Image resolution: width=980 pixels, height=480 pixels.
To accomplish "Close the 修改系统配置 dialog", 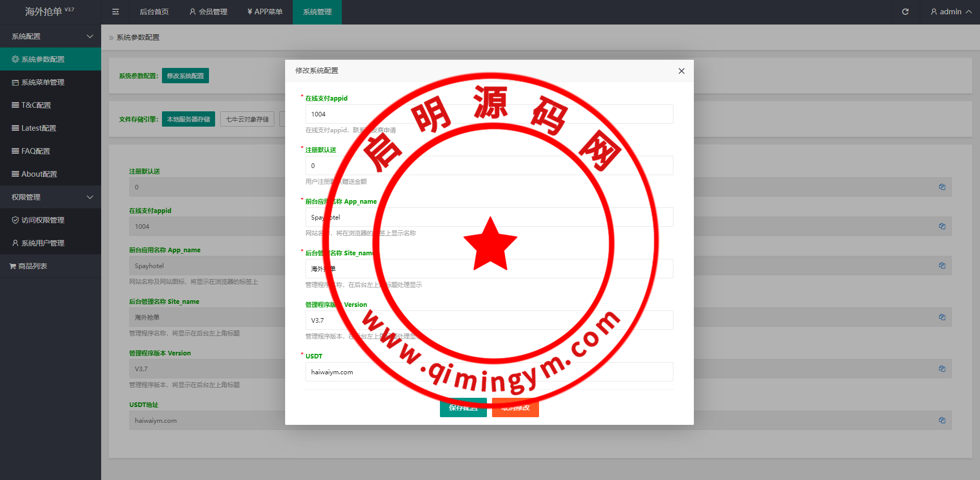I will coord(681,71).
